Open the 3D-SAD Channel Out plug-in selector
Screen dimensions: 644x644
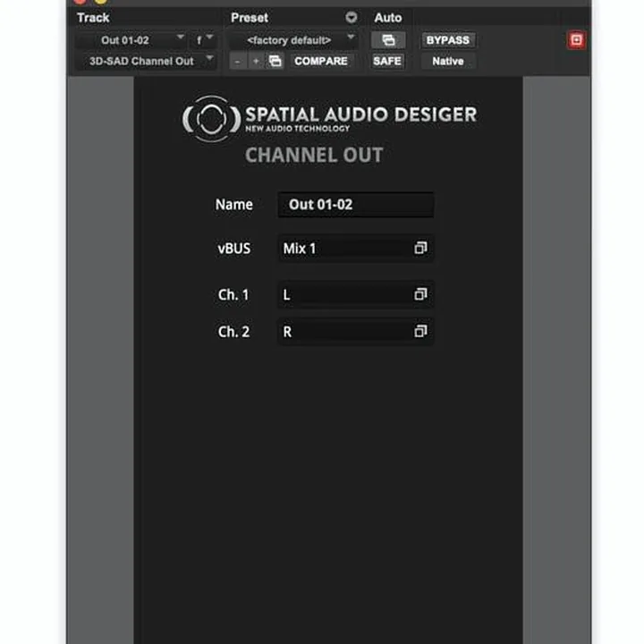[x=146, y=61]
